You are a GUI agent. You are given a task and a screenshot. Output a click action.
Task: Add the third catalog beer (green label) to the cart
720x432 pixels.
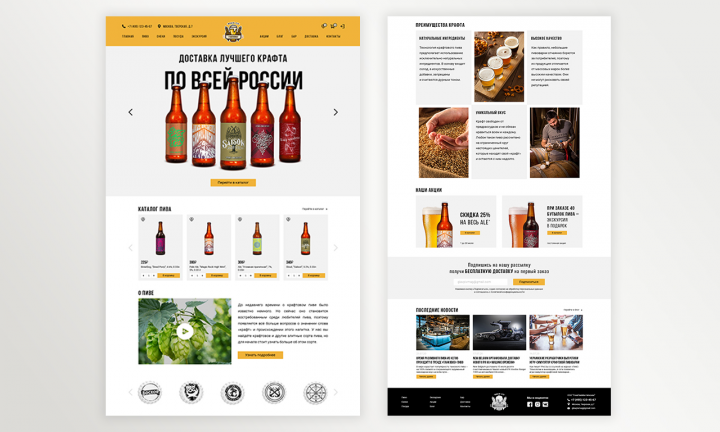(x=265, y=275)
